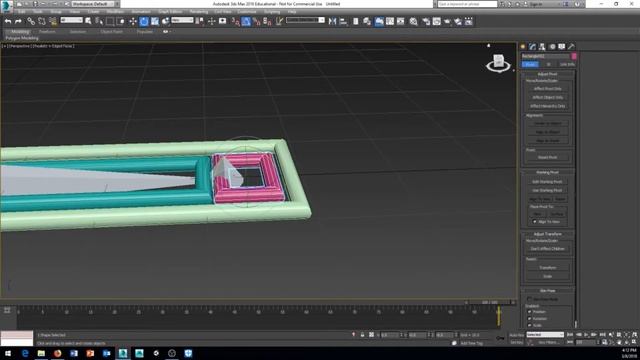640x360 pixels.
Task: Open the Rendering menu
Action: (x=199, y=12)
